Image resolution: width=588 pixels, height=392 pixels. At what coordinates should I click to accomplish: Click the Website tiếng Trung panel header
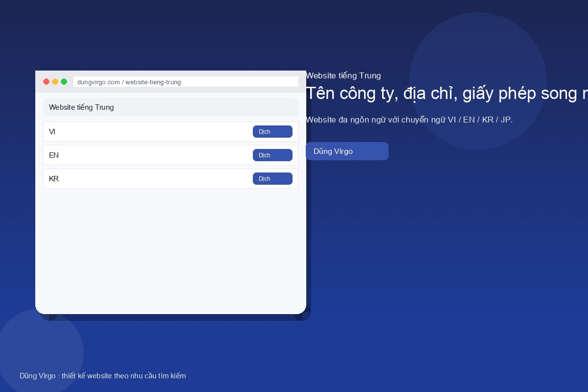171,107
